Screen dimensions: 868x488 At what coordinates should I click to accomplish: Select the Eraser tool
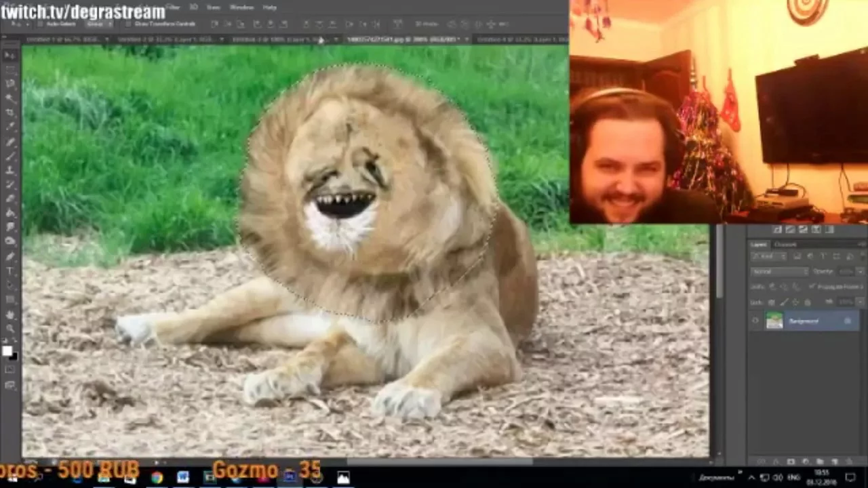click(x=10, y=199)
